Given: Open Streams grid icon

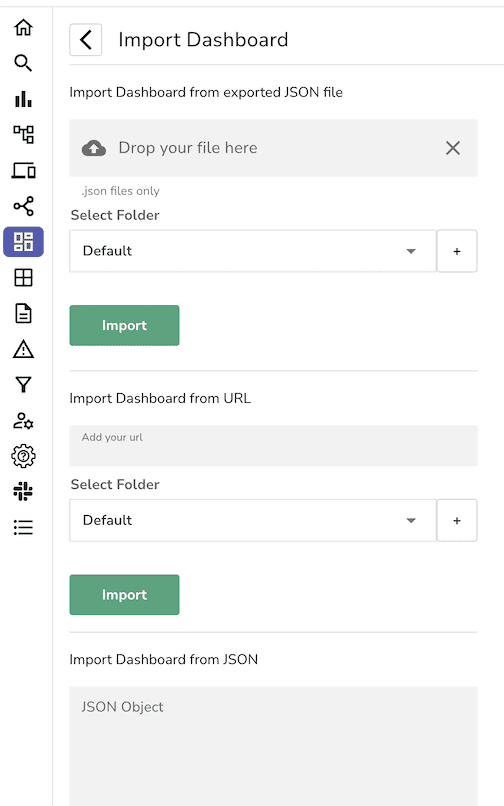Looking at the screenshot, I should pyautogui.click(x=23, y=278).
